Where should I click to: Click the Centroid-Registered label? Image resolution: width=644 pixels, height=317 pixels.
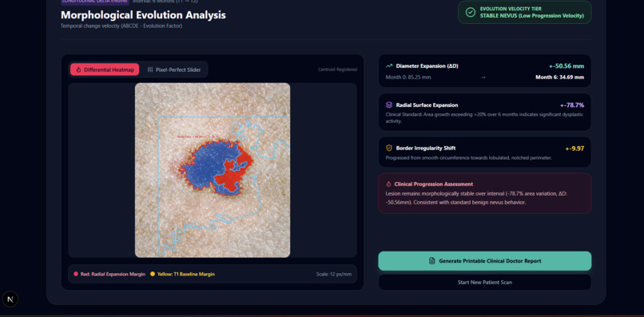pos(338,69)
